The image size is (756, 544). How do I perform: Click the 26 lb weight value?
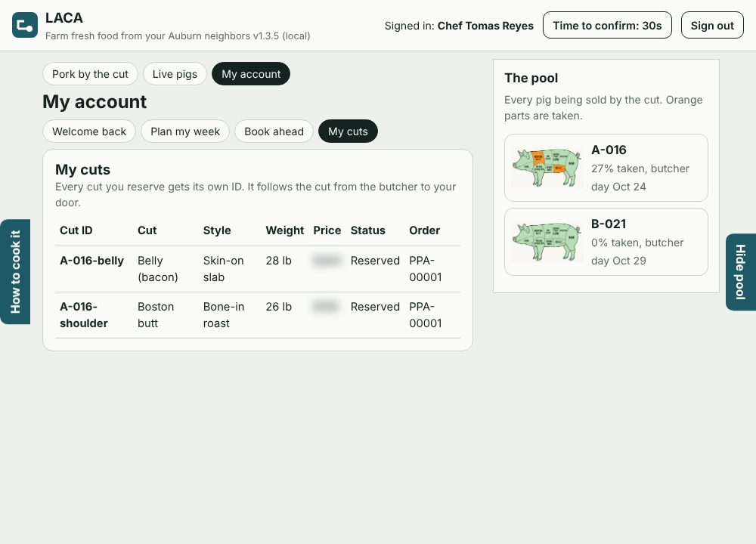[279, 307]
